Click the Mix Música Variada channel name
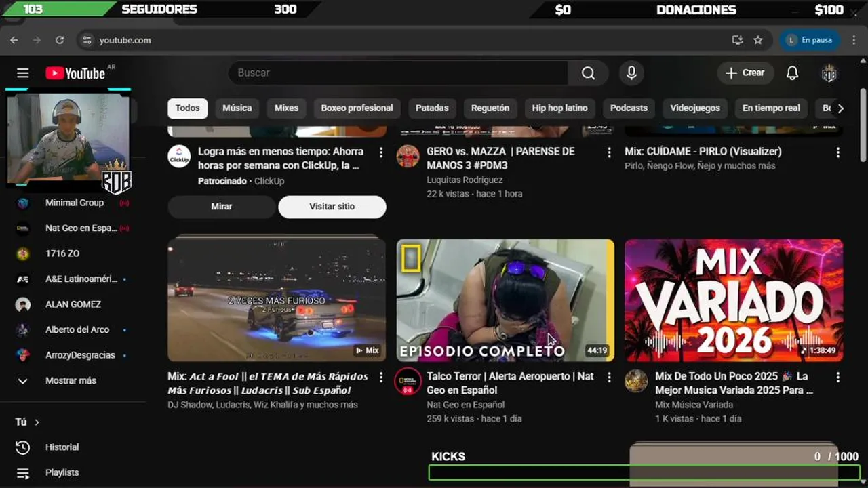 [694, 405]
